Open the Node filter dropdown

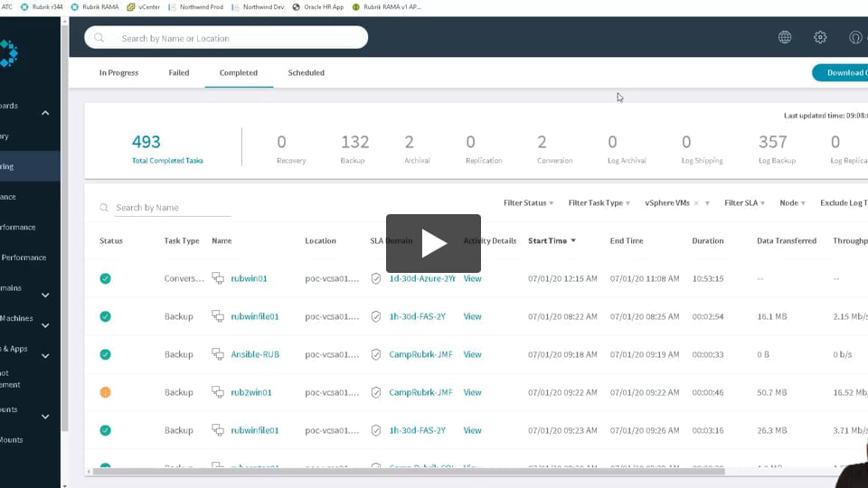pyautogui.click(x=792, y=203)
